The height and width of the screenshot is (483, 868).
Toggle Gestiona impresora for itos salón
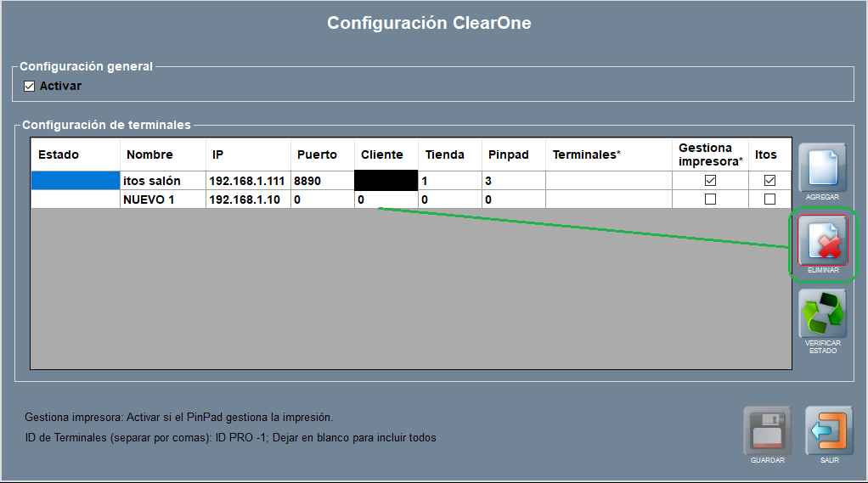click(710, 181)
